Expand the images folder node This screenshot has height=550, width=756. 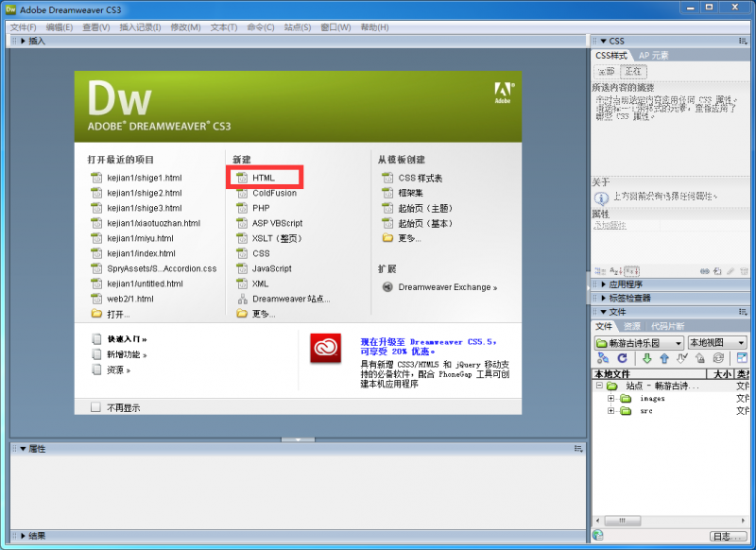click(611, 399)
